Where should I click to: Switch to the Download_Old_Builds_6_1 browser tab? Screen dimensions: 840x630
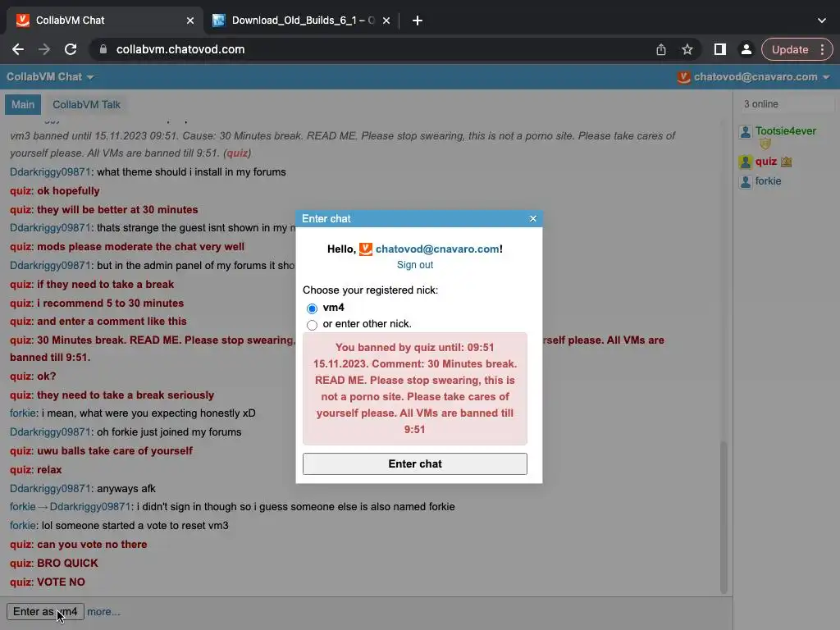point(302,21)
